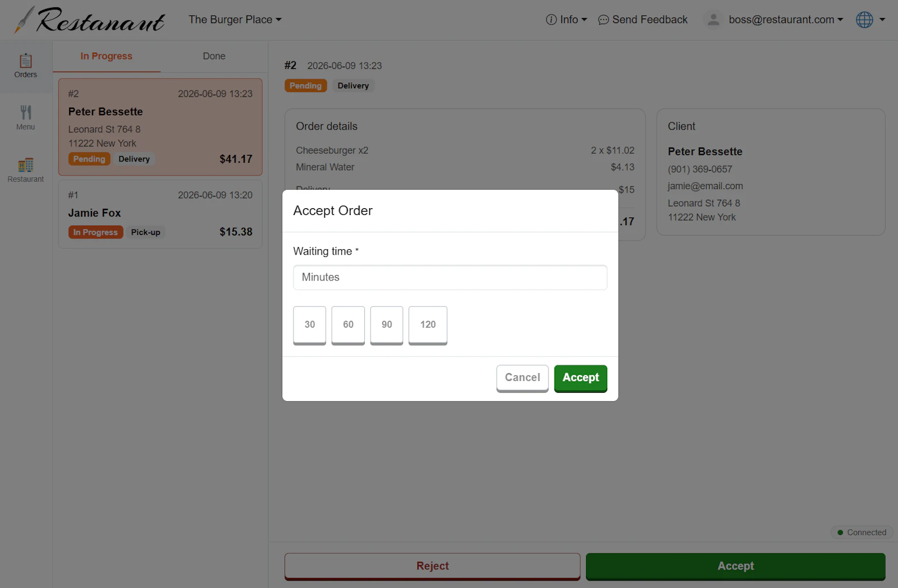Click the Connected status indicator
The image size is (898, 588).
coord(862,532)
